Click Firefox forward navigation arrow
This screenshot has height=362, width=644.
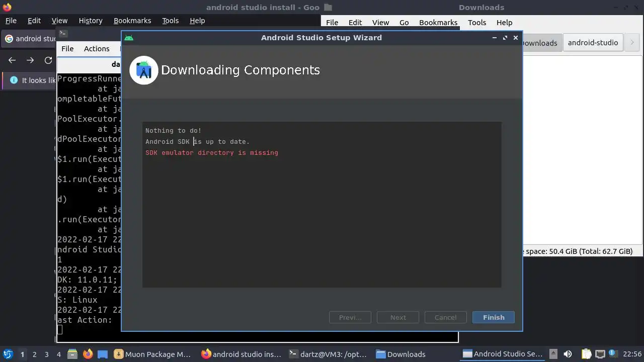pos(30,60)
